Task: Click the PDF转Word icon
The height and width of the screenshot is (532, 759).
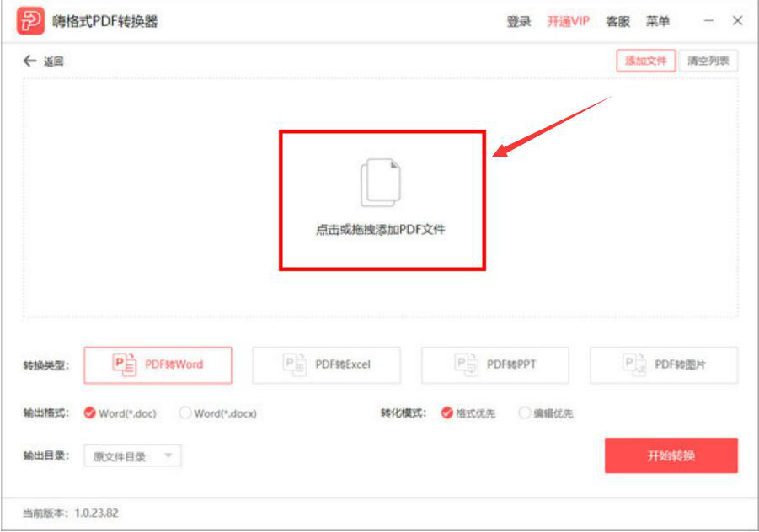Action: [125, 364]
